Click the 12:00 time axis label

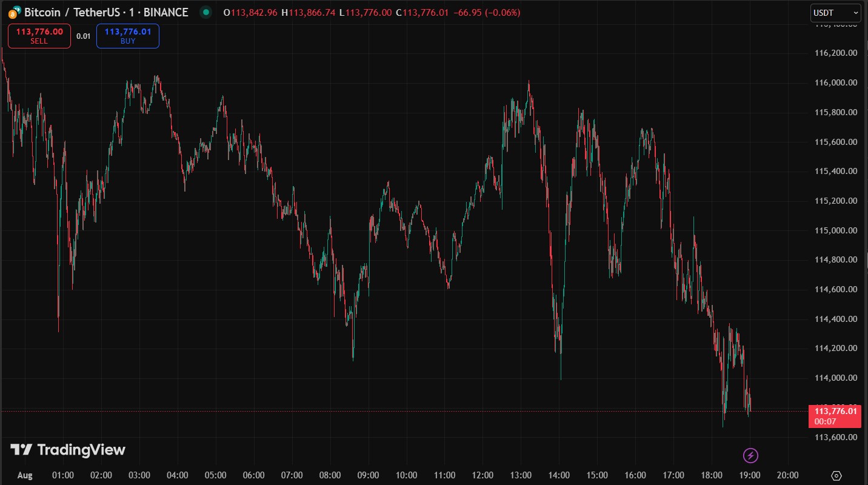[x=482, y=475]
